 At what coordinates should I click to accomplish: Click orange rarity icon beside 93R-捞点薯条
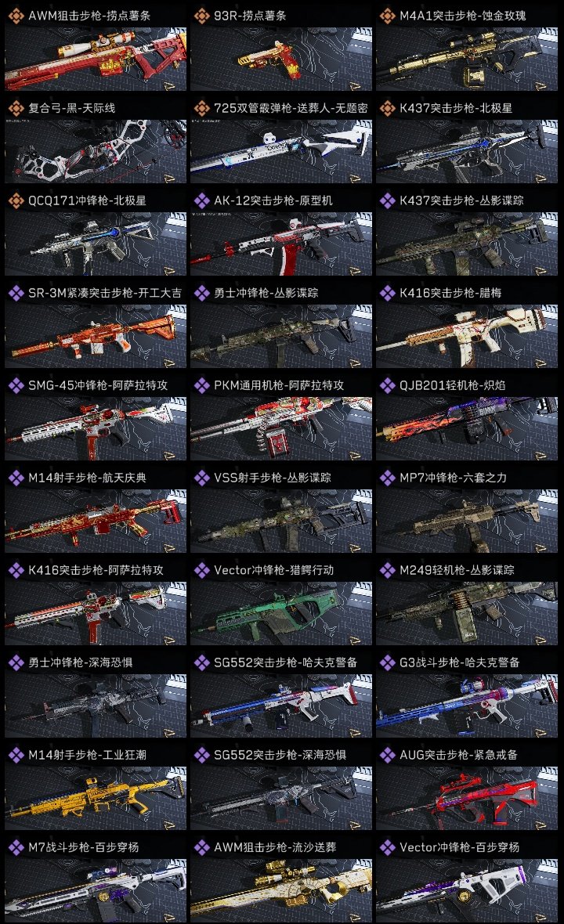tap(201, 16)
